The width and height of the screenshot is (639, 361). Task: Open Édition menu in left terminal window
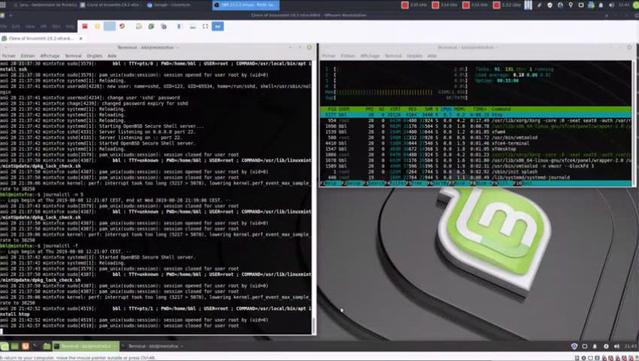click(28, 56)
